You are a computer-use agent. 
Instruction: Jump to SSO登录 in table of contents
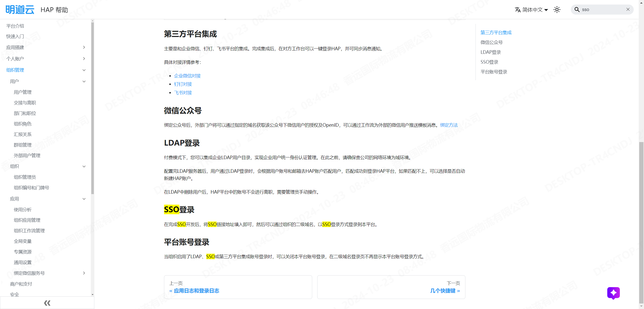pyautogui.click(x=489, y=62)
